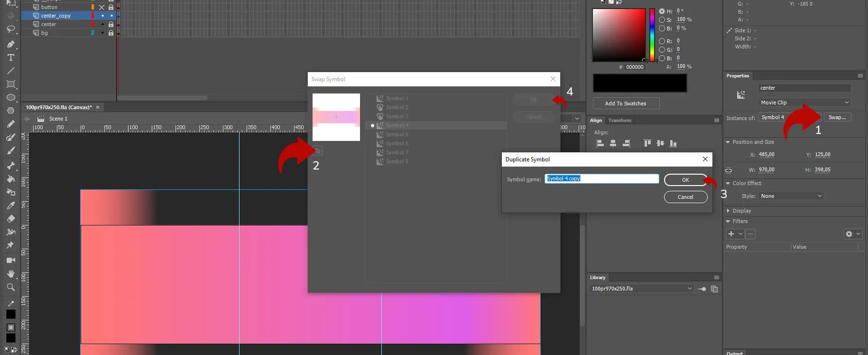Select the B brightness radio next to 0 %

pyautogui.click(x=662, y=28)
